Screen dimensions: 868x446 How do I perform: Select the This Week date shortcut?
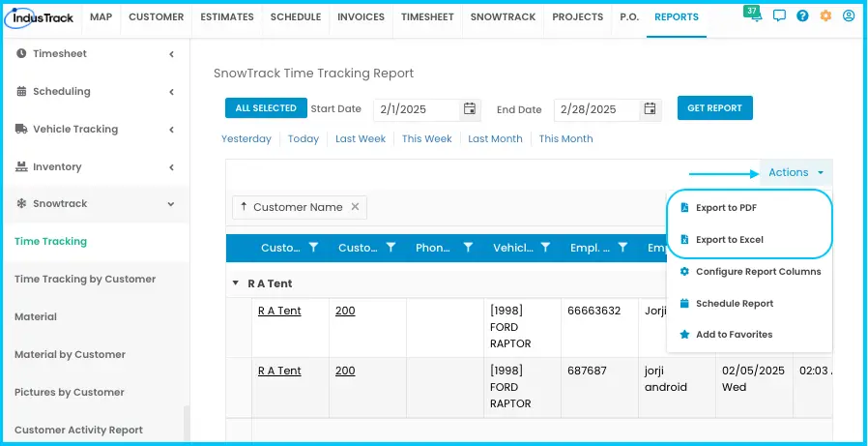[427, 139]
